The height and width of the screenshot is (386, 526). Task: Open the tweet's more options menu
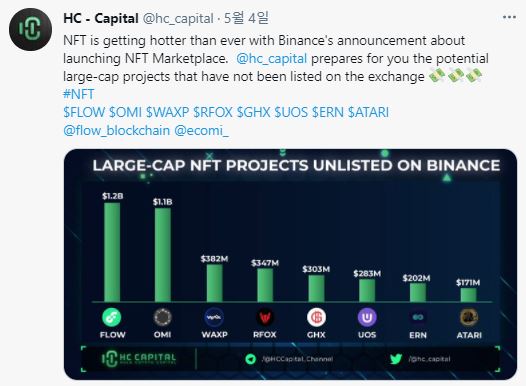(509, 17)
